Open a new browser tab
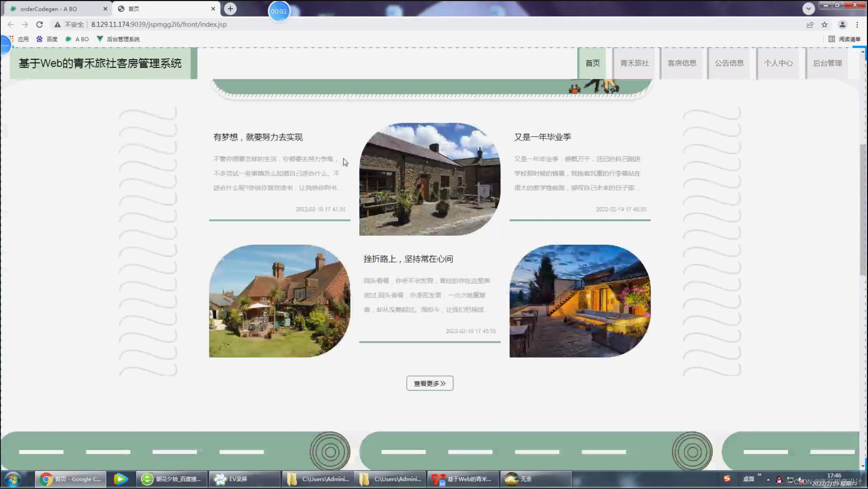This screenshot has height=489, width=868. 230,9
